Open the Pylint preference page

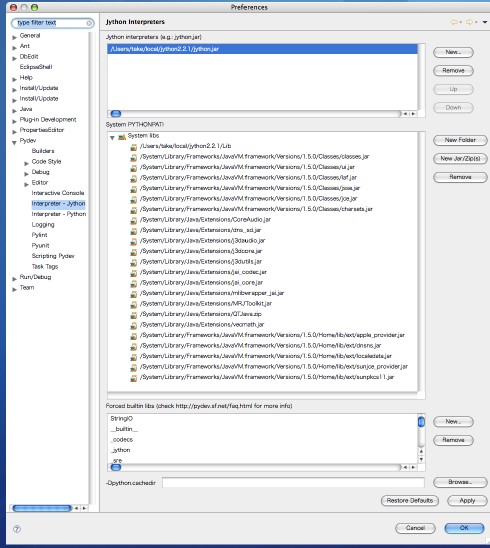(39, 235)
